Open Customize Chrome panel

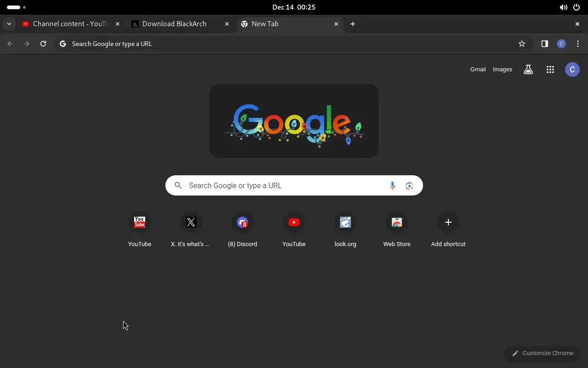click(x=543, y=353)
